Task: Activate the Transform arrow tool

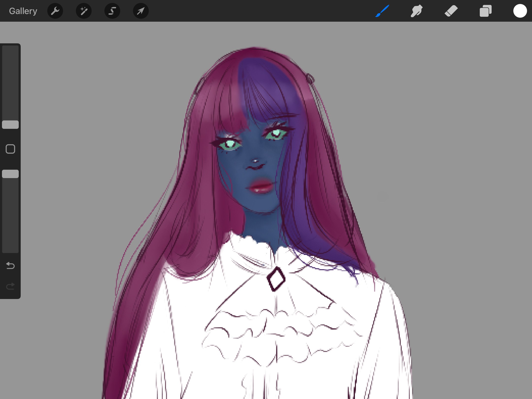Action: (x=141, y=11)
